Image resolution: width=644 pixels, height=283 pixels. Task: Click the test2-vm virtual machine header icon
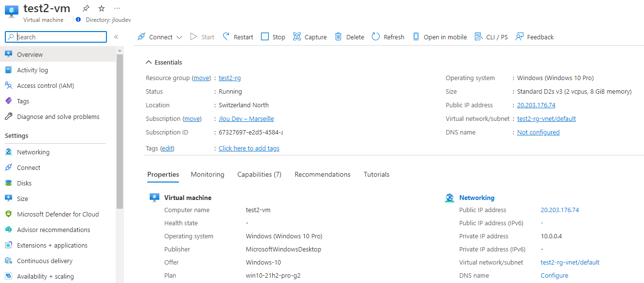click(x=11, y=12)
